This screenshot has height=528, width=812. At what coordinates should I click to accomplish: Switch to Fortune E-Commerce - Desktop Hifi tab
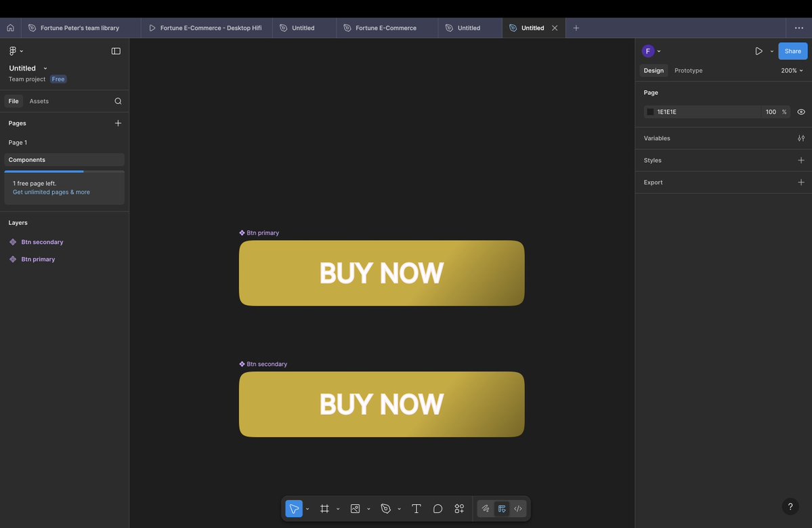(x=207, y=28)
